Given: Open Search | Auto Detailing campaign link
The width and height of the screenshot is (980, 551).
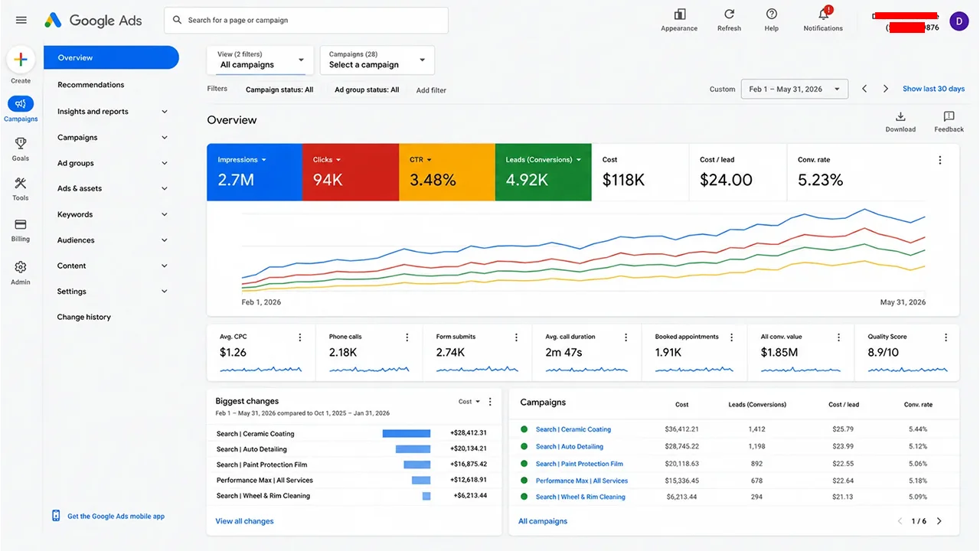Looking at the screenshot, I should (569, 447).
